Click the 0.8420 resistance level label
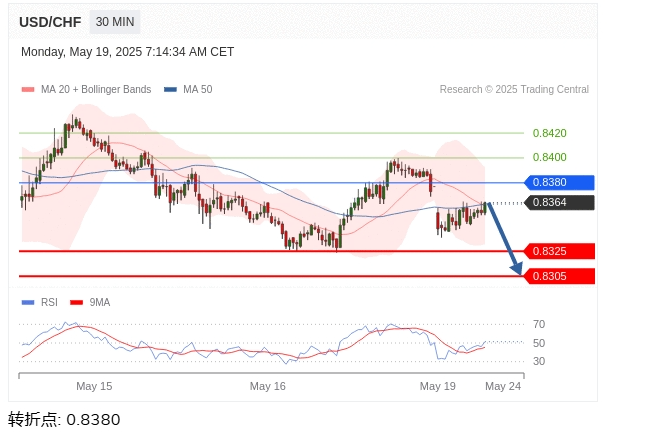The image size is (660, 439). (550, 133)
